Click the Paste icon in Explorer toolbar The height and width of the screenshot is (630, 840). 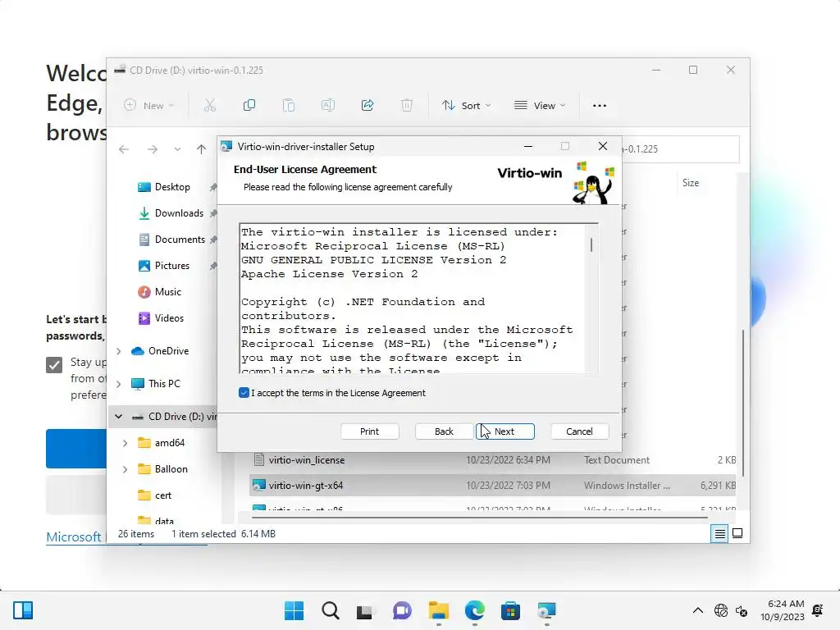tap(289, 106)
